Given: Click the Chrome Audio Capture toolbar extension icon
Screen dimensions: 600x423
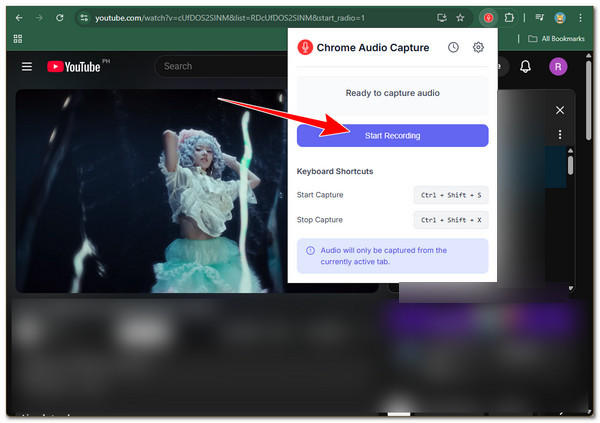Looking at the screenshot, I should coord(488,18).
